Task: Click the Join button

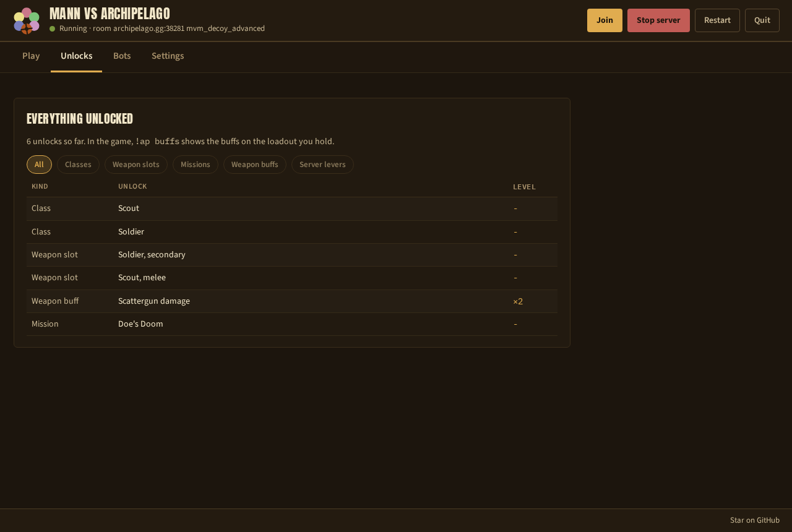Action: pyautogui.click(x=605, y=20)
